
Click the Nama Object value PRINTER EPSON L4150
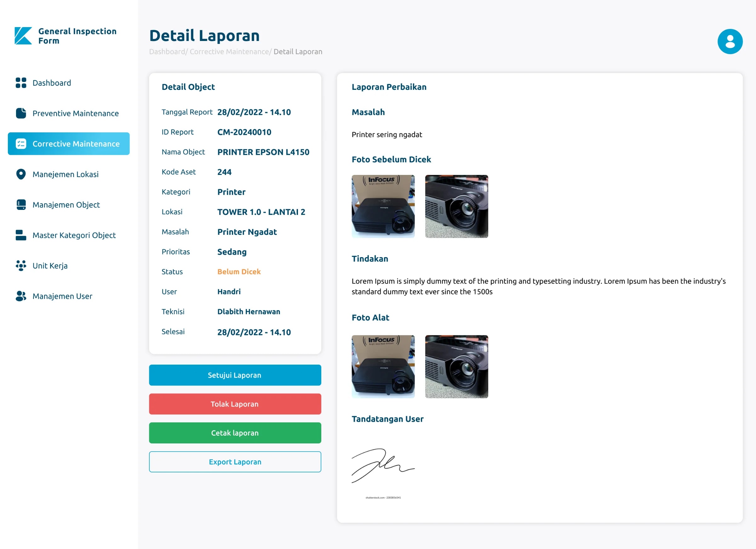click(x=263, y=152)
